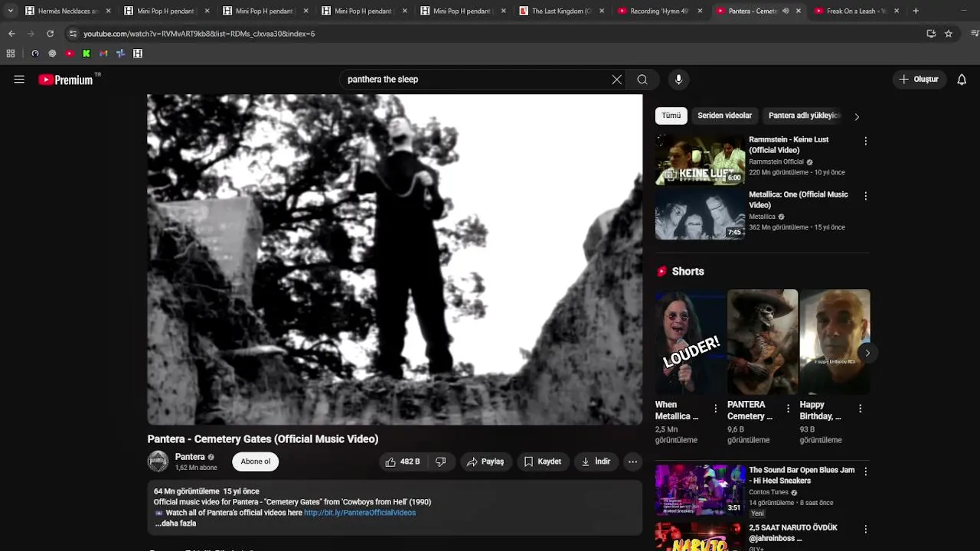Open options for Metallica One video

[866, 196]
